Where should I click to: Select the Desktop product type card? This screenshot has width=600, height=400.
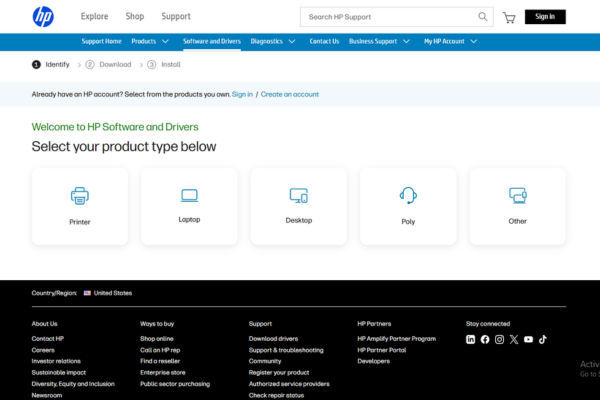(x=299, y=206)
